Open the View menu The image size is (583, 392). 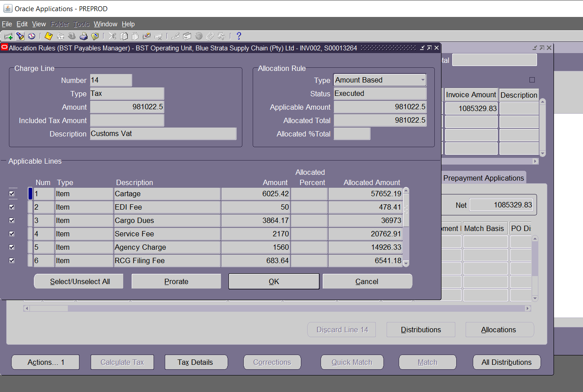39,24
